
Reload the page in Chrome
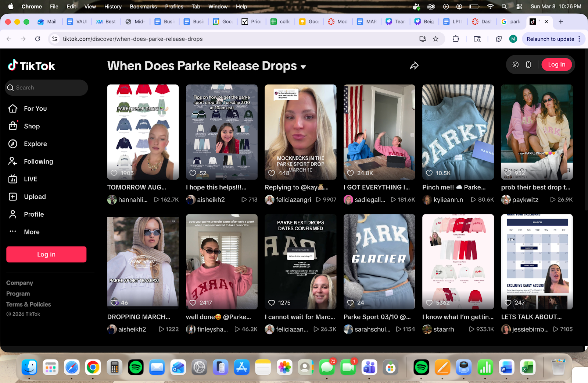pos(37,39)
